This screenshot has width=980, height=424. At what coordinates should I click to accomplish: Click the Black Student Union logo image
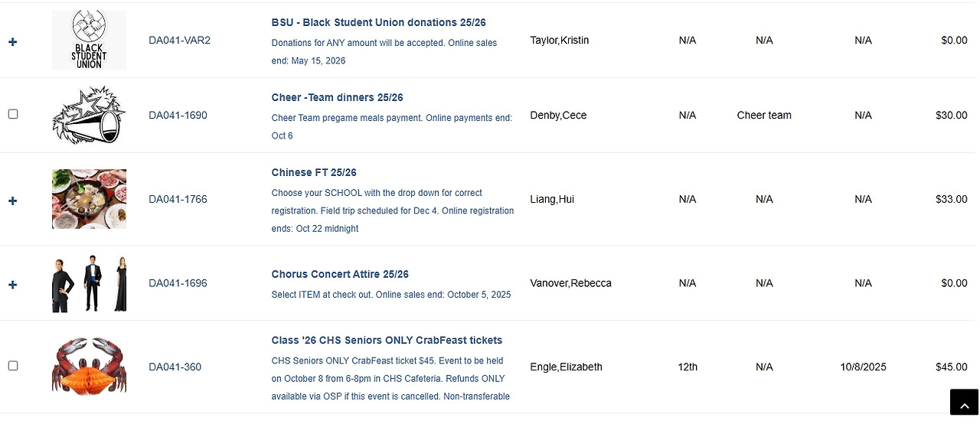point(89,40)
